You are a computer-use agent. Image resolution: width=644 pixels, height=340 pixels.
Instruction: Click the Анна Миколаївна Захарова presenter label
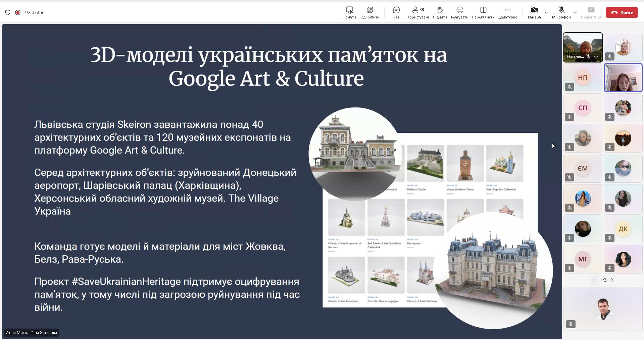click(32, 333)
